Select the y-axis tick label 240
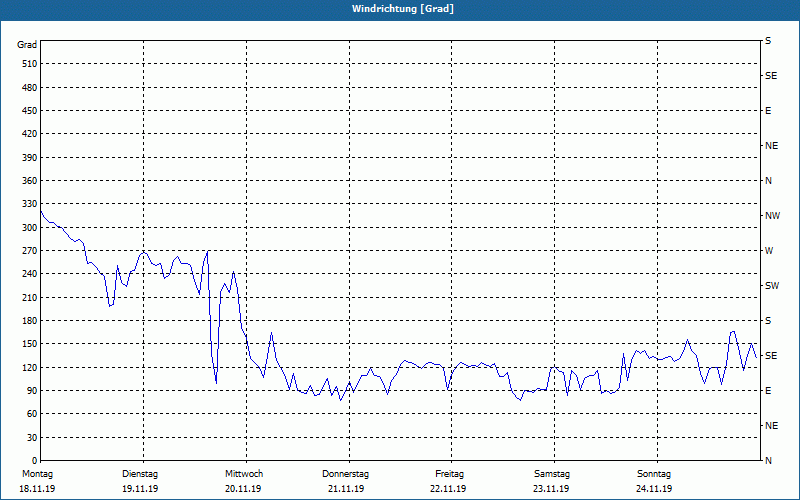The image size is (800, 500). tap(29, 274)
